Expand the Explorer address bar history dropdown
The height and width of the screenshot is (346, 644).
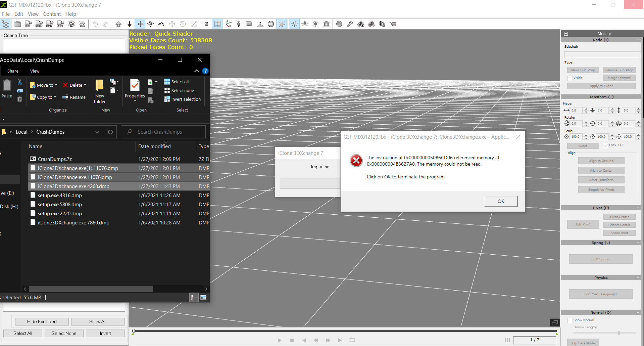[97, 132]
